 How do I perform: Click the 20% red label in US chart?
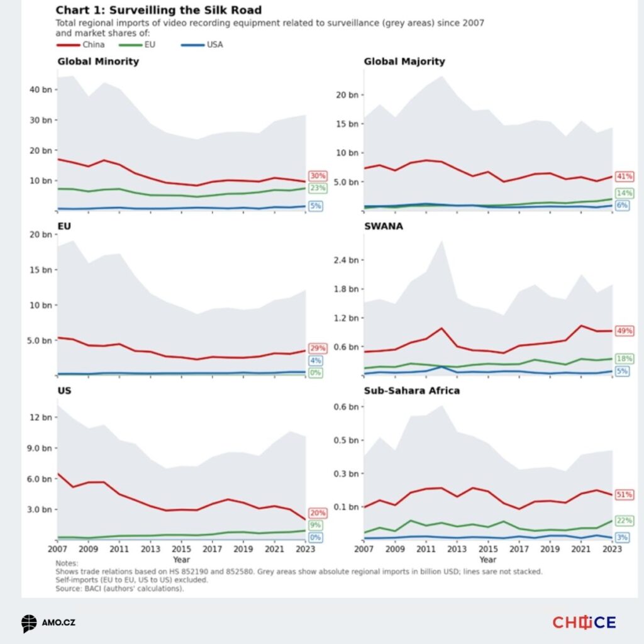(x=315, y=513)
